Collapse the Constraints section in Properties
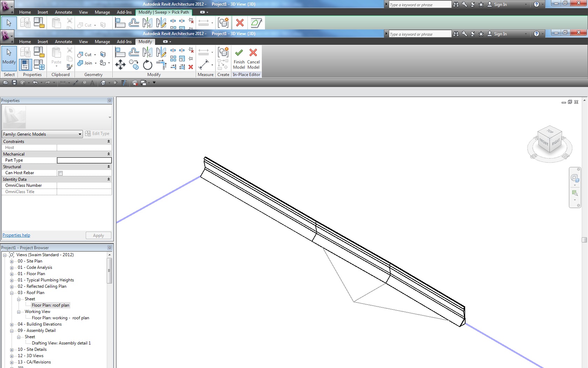 pos(108,142)
